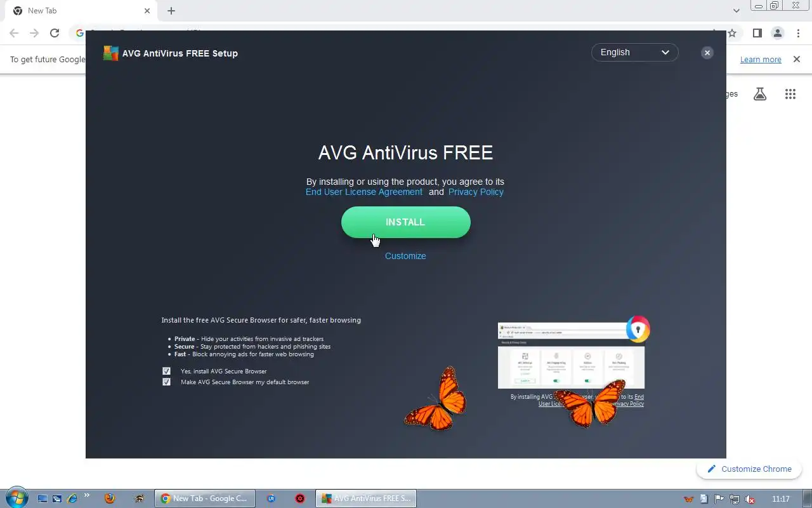
Task: Close the New Tab tab in Chrome
Action: [x=147, y=11]
